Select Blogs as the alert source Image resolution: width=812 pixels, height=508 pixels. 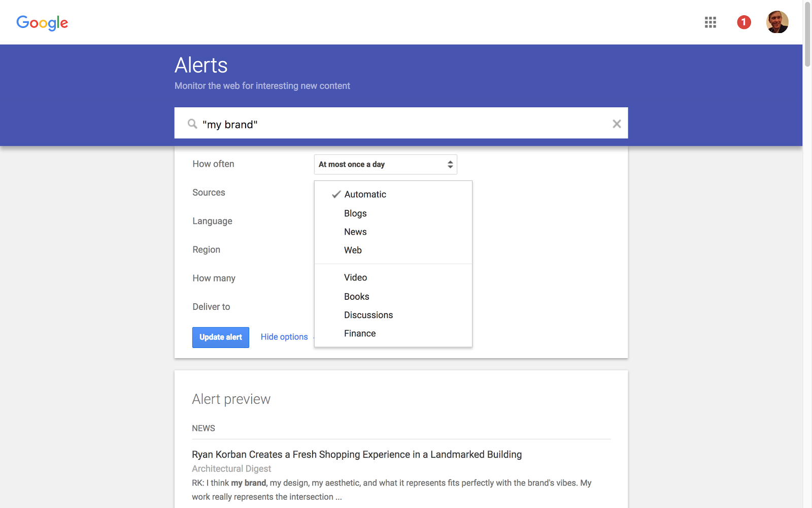355,213
